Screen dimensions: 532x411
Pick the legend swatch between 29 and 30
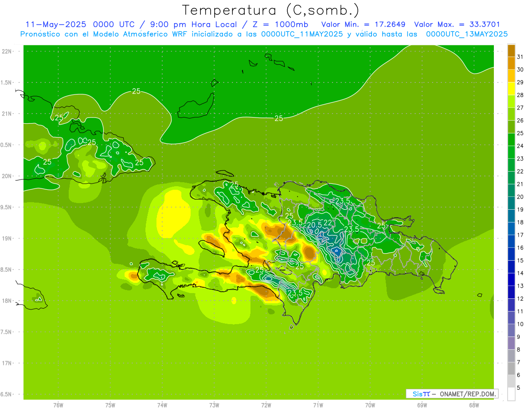(511, 76)
